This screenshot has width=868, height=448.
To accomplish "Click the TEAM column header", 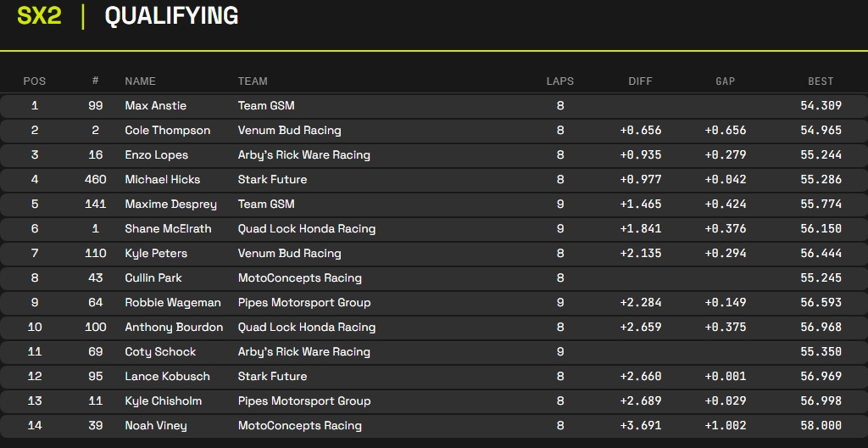I will [x=253, y=81].
